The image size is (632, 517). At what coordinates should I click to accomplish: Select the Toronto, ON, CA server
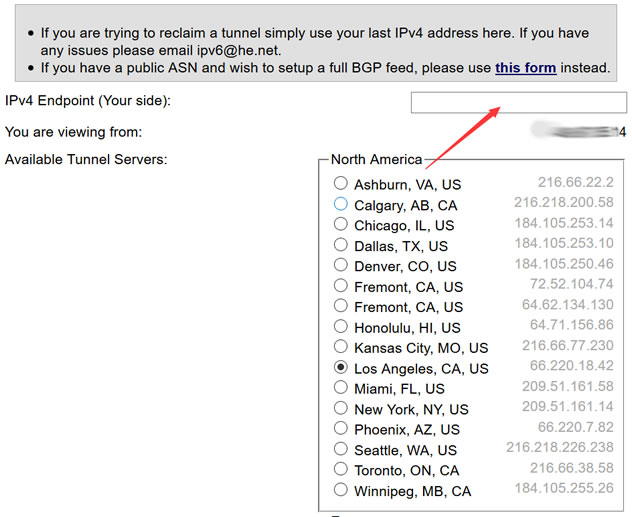tap(341, 469)
